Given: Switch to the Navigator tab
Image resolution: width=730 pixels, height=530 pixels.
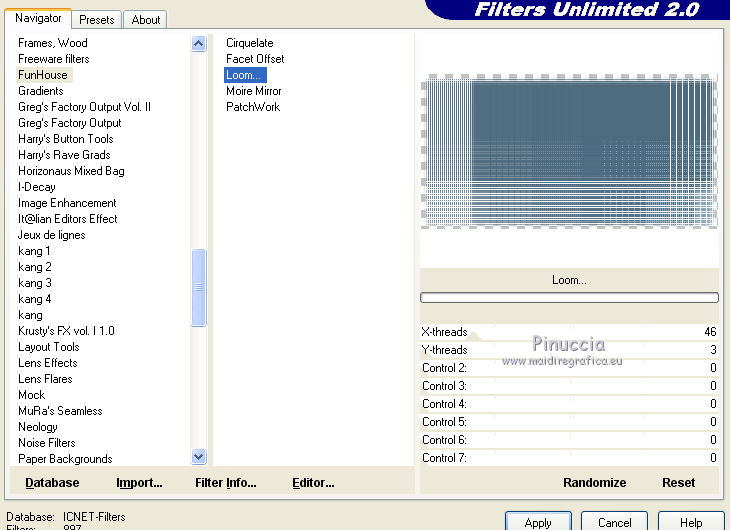Looking at the screenshot, I should [38, 18].
